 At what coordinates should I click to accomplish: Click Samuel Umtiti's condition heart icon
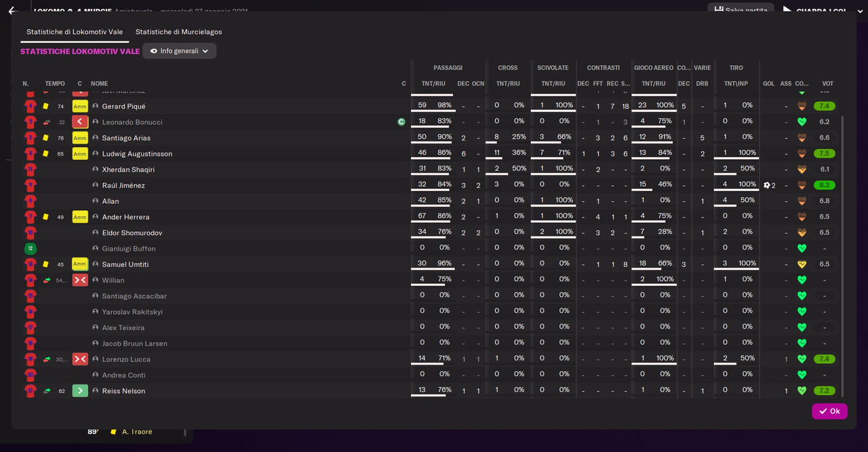tap(802, 264)
